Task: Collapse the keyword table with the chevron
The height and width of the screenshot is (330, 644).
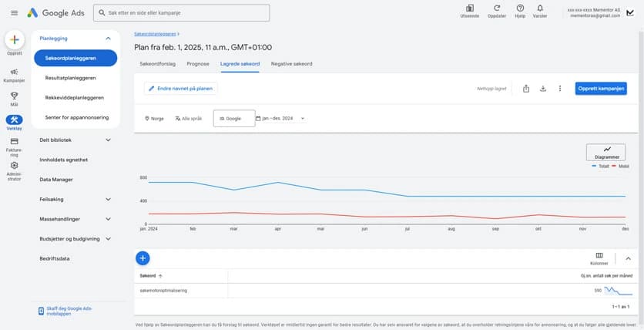Action: 628,258
